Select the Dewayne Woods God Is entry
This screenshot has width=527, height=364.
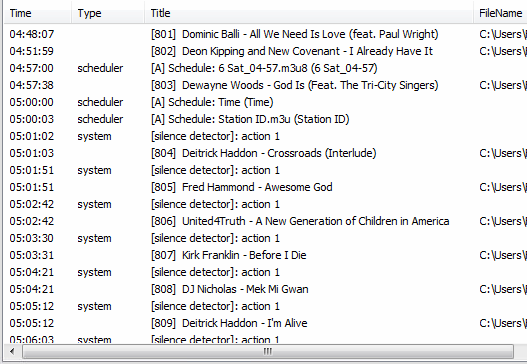pyautogui.click(x=266, y=85)
